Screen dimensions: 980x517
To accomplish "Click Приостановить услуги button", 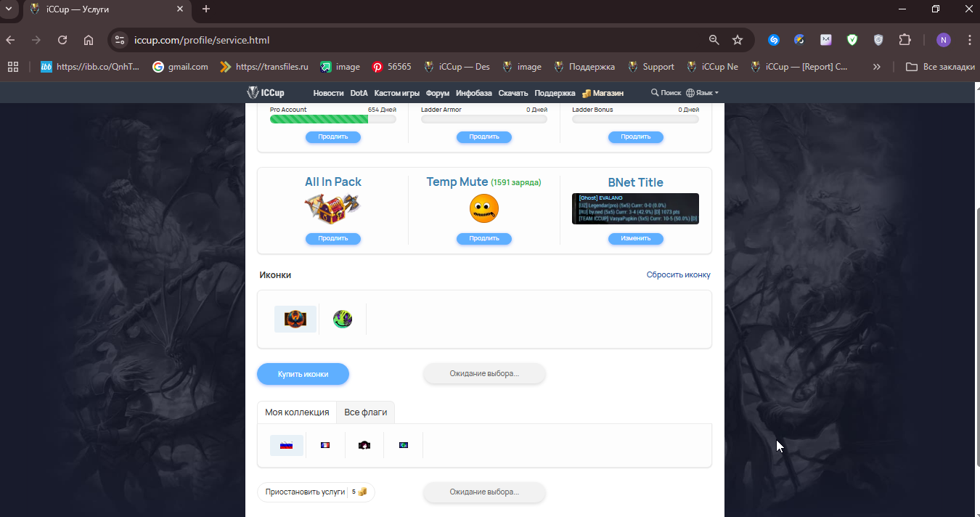I will [316, 492].
